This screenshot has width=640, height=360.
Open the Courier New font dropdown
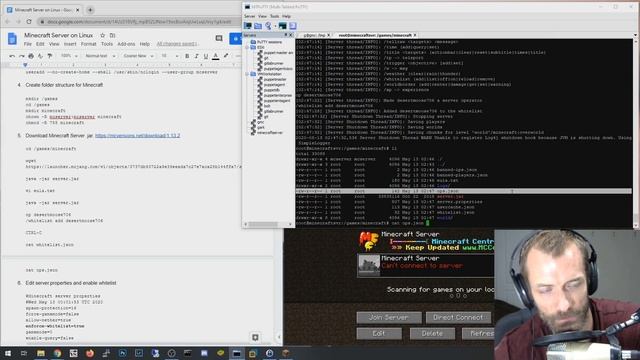click(138, 56)
